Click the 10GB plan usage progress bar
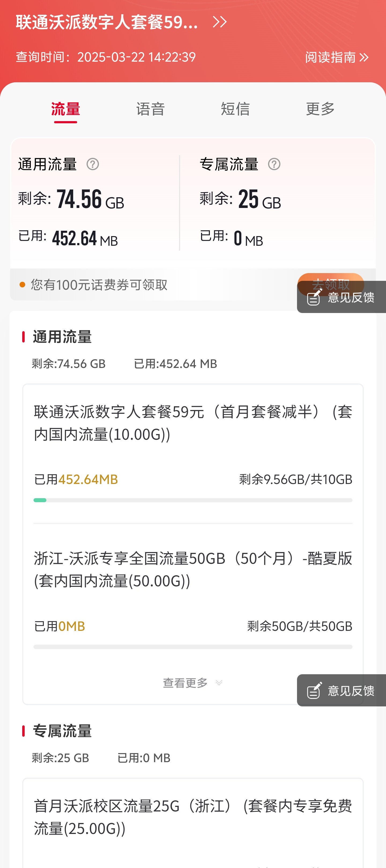 pyautogui.click(x=193, y=500)
